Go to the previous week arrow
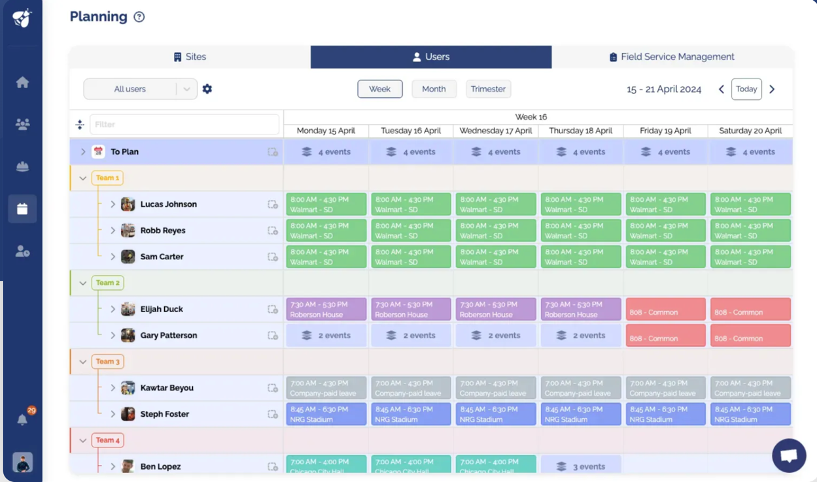 pos(721,89)
